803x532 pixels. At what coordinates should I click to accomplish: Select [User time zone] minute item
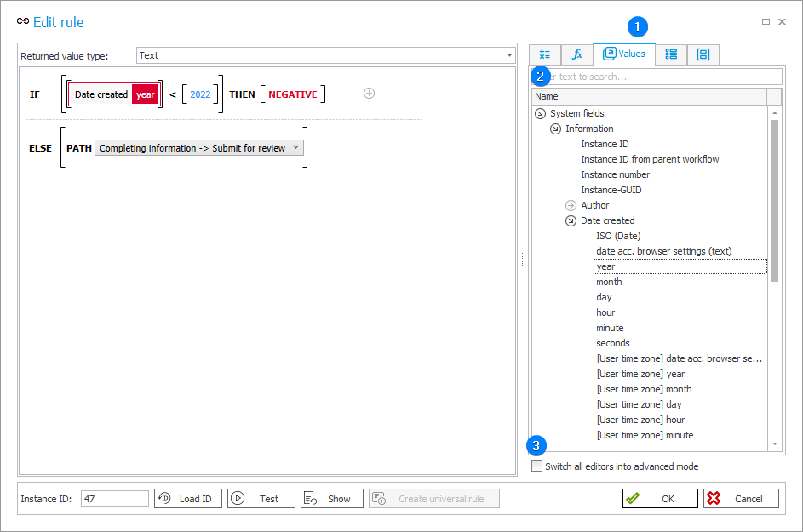pos(645,435)
